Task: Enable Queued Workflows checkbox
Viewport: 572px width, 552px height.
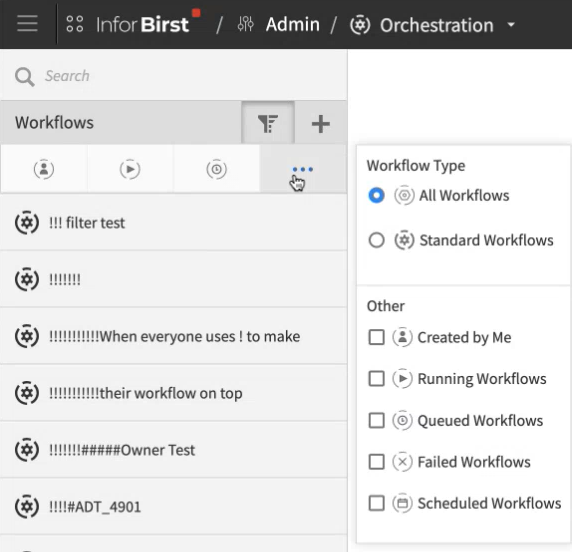Action: coord(376,420)
